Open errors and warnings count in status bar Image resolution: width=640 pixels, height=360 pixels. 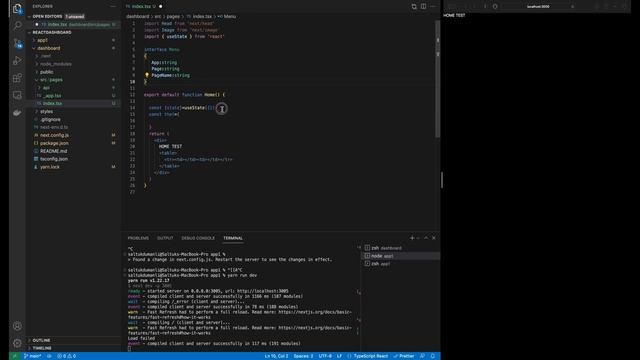point(67,356)
